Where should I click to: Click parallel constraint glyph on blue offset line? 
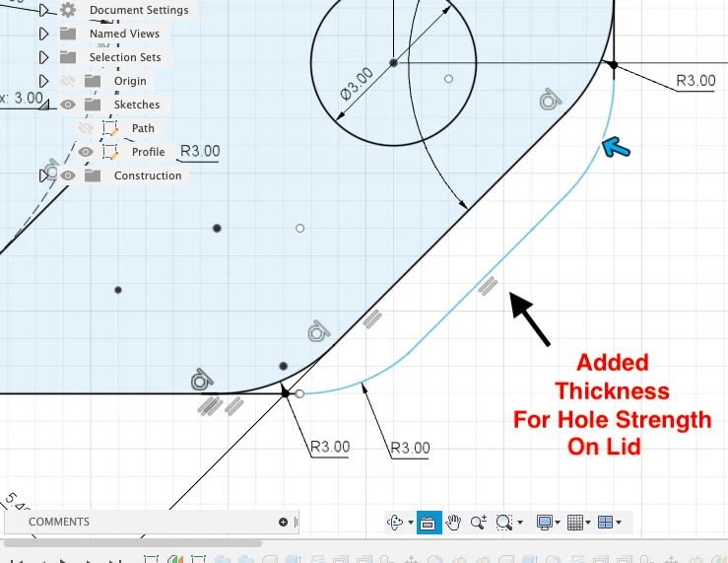pyautogui.click(x=488, y=286)
